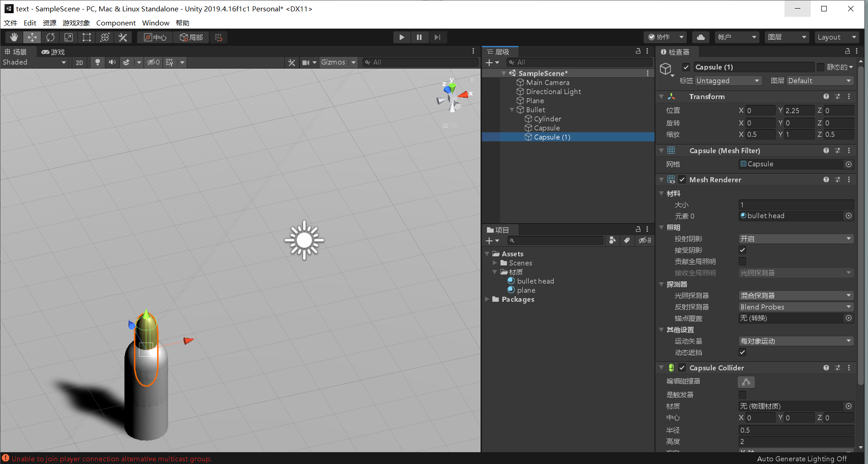The image size is (868, 464).
Task: Expand the Packages folder
Action: coord(487,299)
